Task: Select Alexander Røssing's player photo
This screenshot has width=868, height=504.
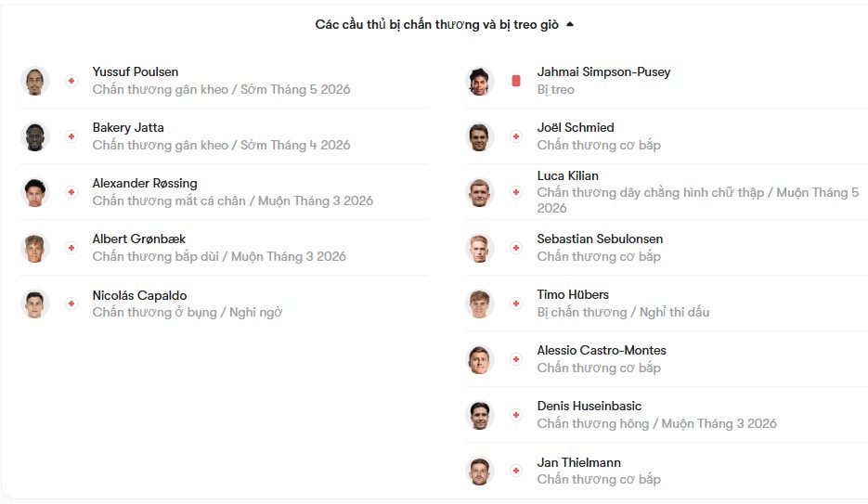Action: [35, 192]
